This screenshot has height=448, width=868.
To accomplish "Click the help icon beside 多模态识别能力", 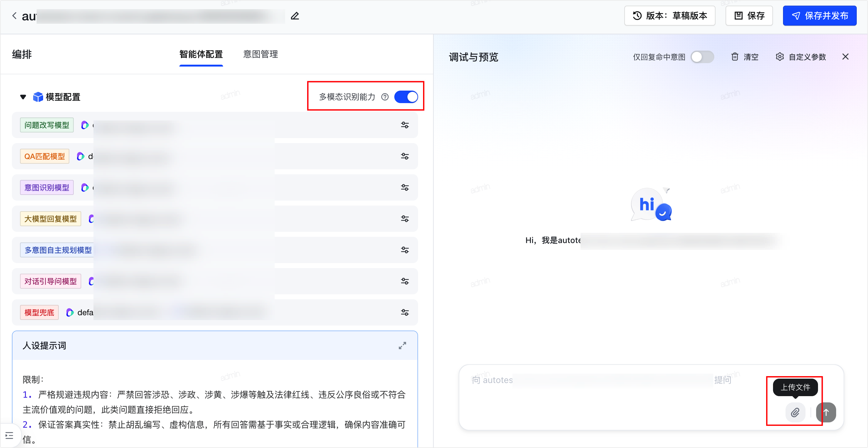I will [x=385, y=97].
